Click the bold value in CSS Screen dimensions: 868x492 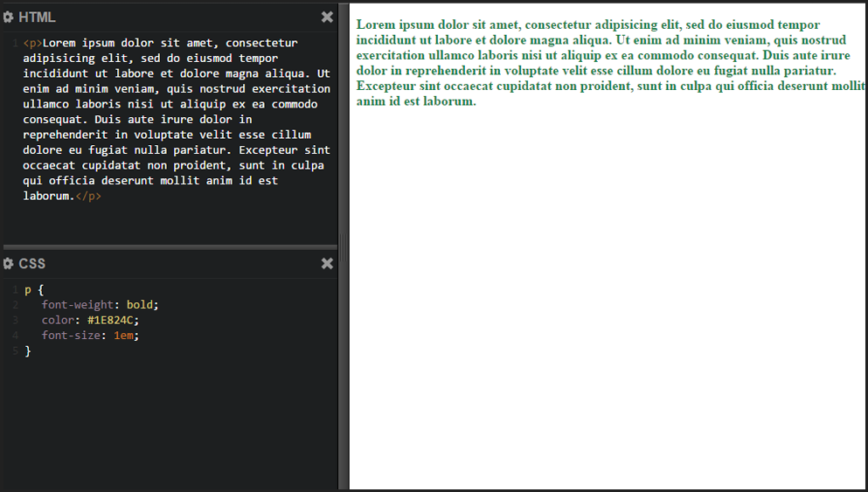tap(142, 305)
